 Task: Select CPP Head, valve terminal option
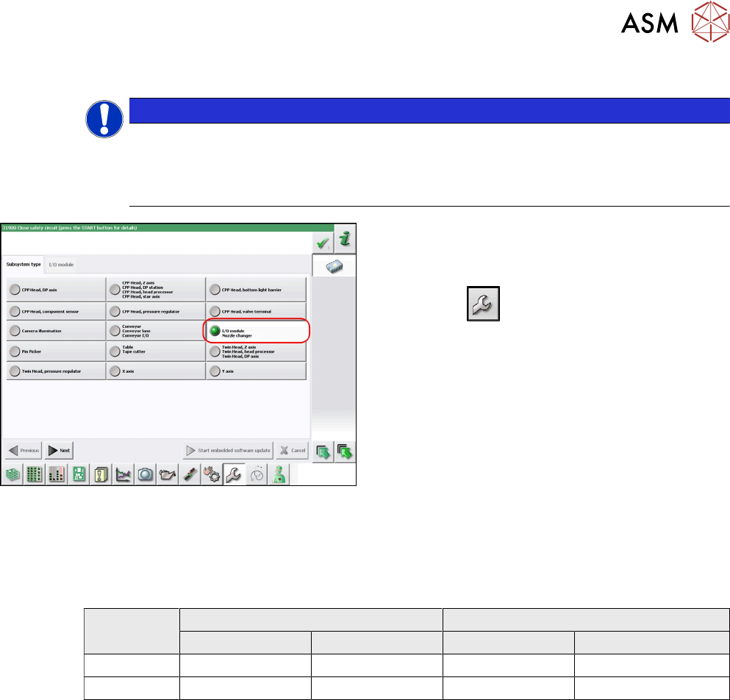(256, 311)
